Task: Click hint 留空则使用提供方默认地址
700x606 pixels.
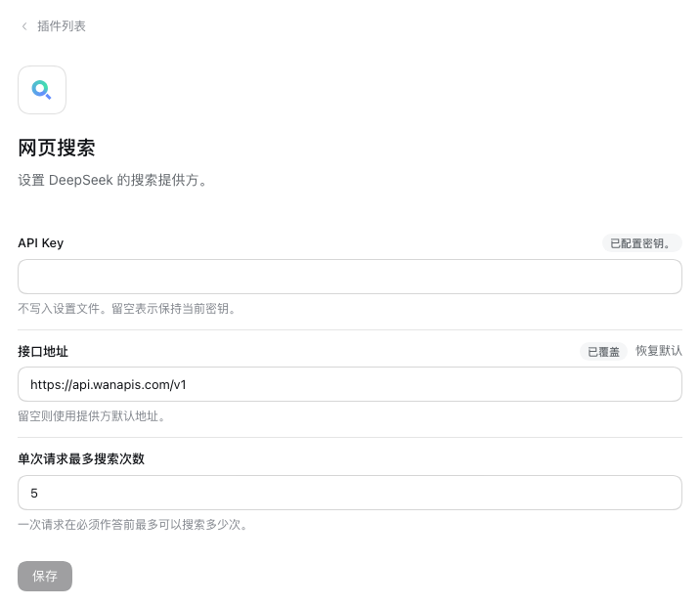Action: 92,416
